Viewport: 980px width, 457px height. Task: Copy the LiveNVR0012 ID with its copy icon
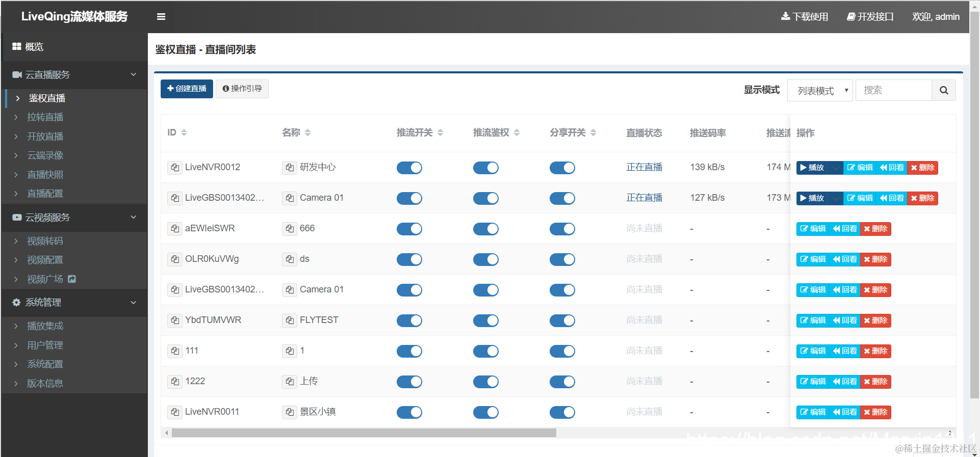pyautogui.click(x=175, y=168)
